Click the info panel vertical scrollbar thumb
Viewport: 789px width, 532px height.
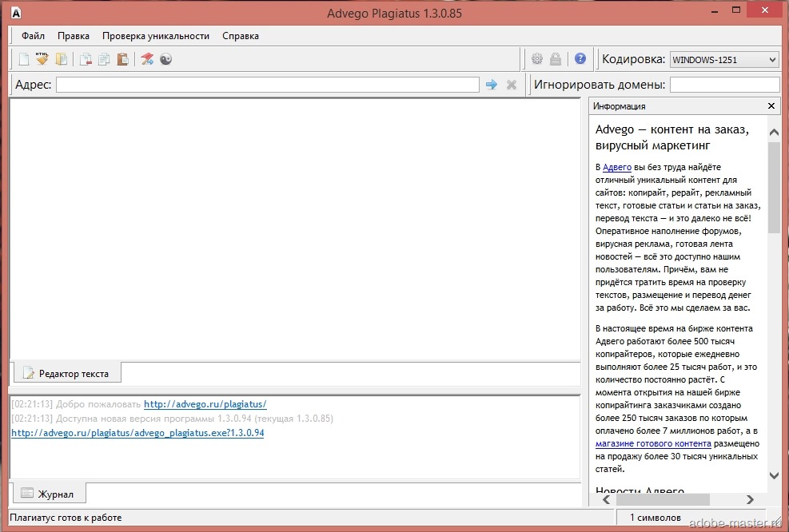(774, 188)
